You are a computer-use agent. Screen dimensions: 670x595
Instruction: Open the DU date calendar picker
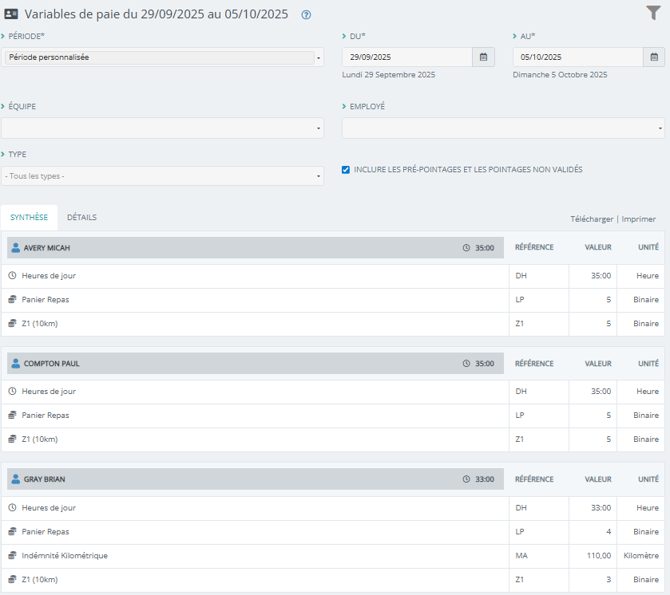(x=483, y=58)
